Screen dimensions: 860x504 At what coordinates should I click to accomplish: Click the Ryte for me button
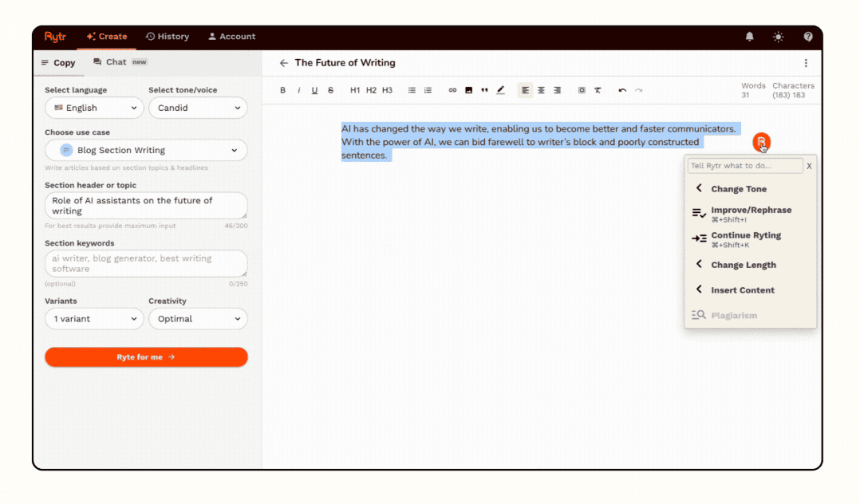click(146, 357)
